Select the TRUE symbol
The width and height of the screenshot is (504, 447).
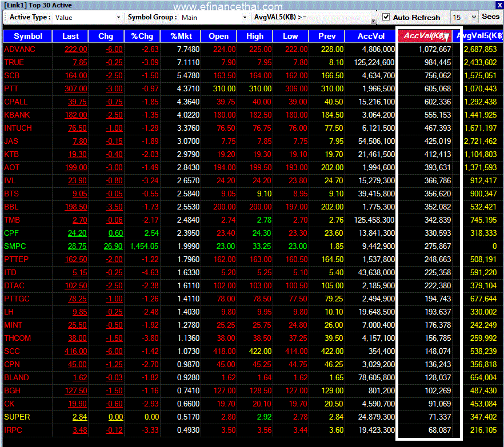click(x=14, y=63)
